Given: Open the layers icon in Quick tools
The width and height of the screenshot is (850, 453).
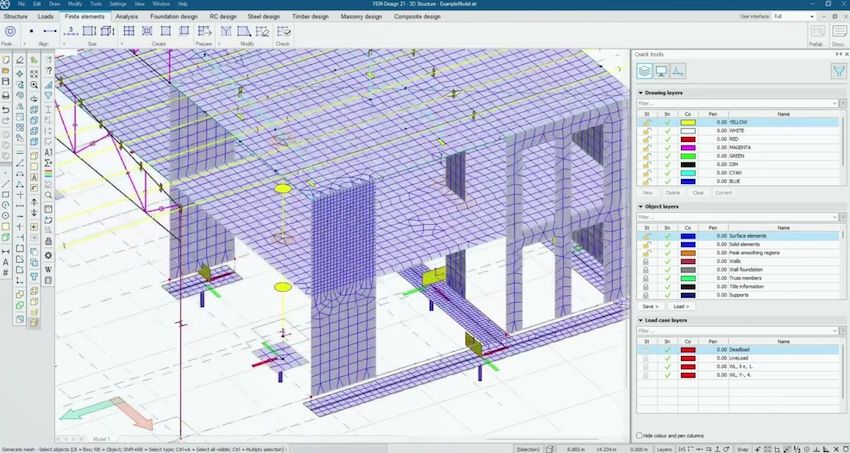Looking at the screenshot, I should click(x=645, y=70).
